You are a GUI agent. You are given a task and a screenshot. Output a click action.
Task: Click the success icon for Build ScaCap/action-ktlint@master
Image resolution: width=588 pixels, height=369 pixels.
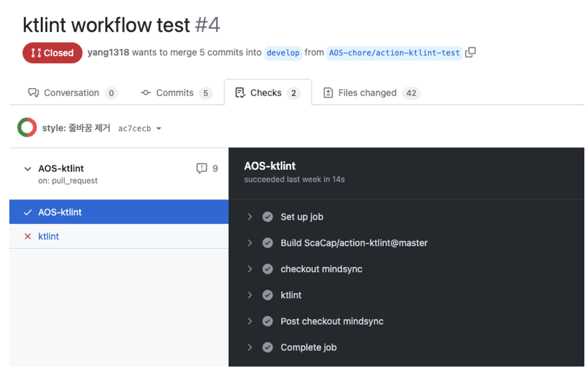[x=268, y=243]
